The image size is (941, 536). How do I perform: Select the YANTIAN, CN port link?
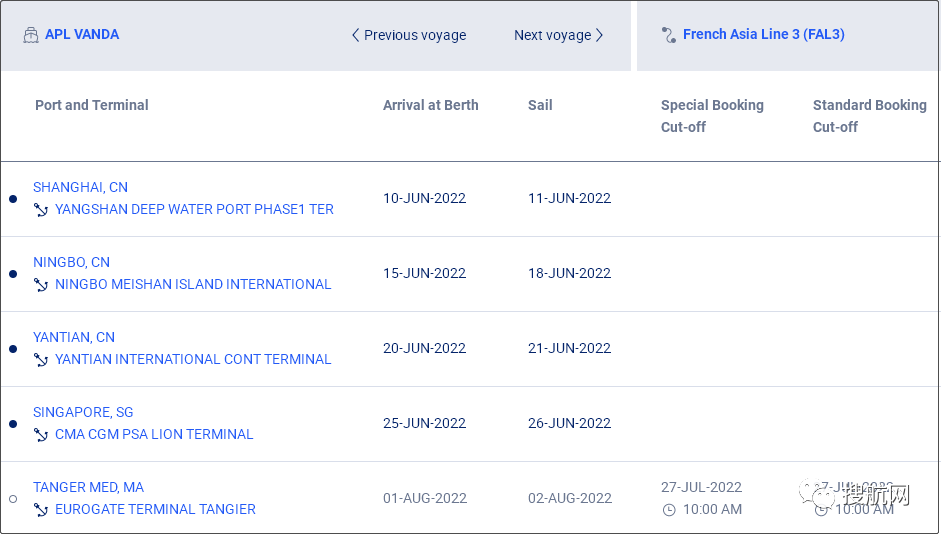click(x=74, y=337)
